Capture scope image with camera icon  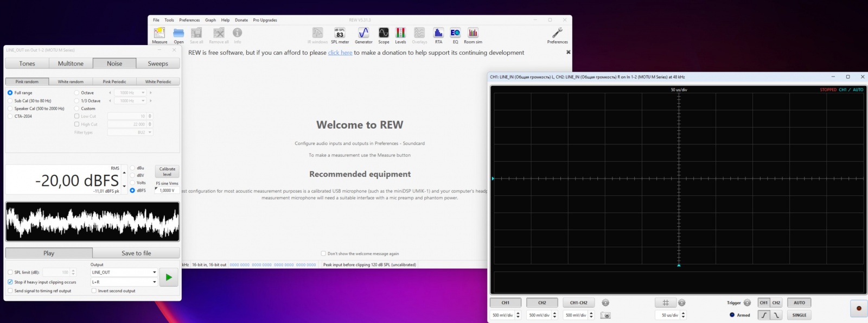[605, 315]
